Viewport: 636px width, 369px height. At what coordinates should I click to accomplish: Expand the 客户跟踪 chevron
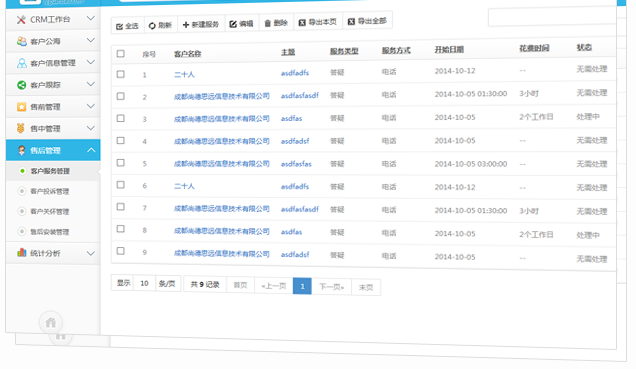(91, 84)
